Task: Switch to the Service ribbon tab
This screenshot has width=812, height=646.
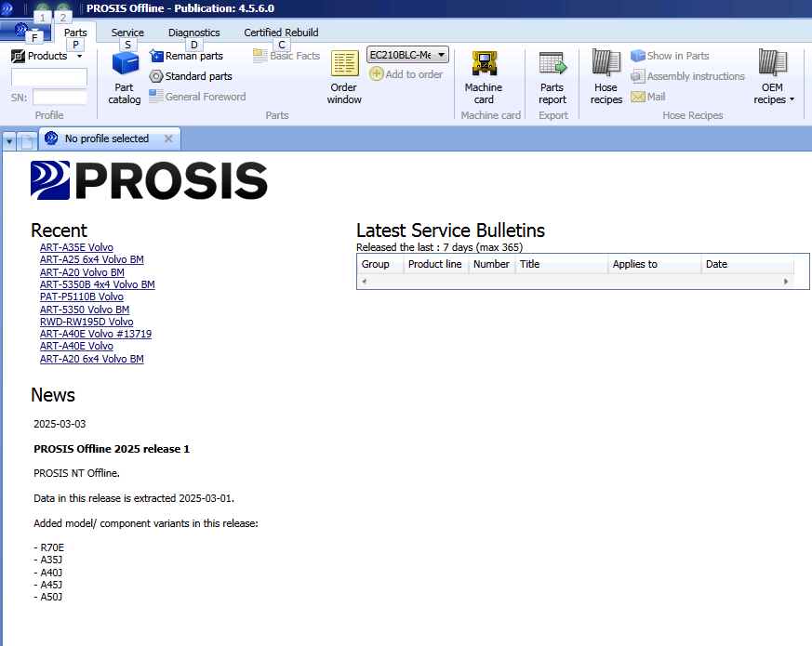Action: pos(127,33)
